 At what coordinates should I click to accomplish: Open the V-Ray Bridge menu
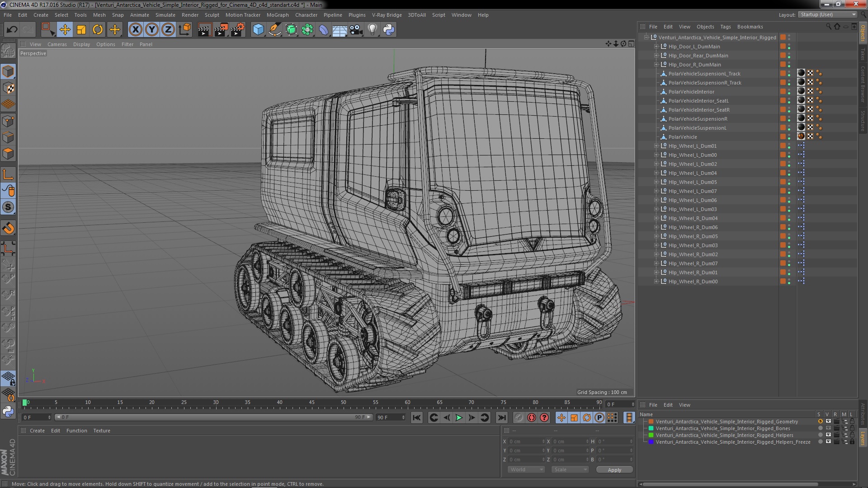click(387, 15)
